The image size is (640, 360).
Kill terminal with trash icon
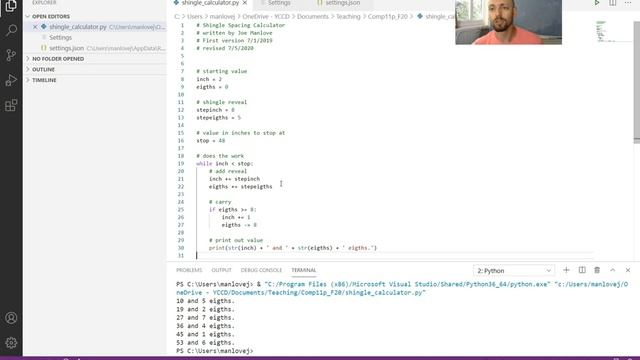click(597, 270)
